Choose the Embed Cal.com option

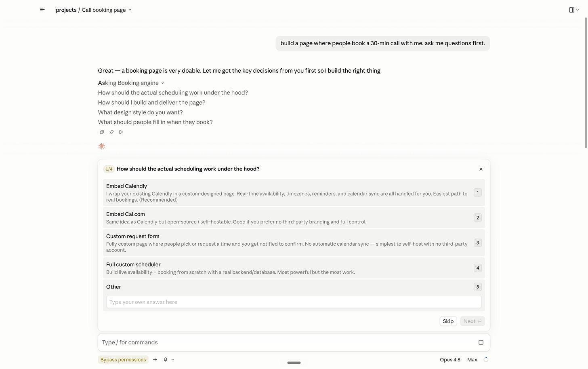coord(294,218)
